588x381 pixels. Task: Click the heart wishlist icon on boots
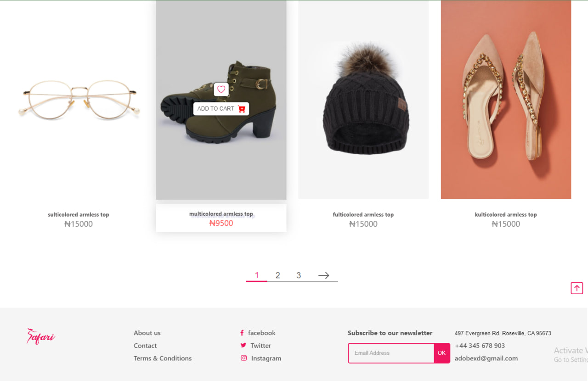pos(221,90)
